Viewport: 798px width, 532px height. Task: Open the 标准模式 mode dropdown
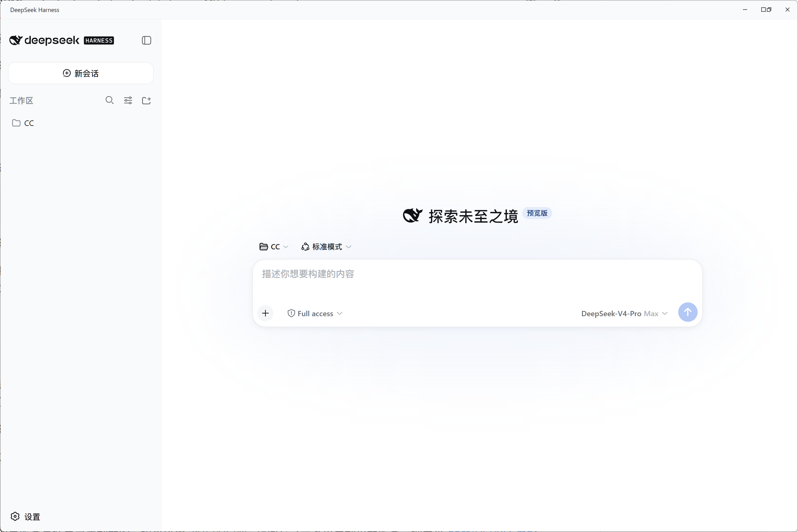326,247
